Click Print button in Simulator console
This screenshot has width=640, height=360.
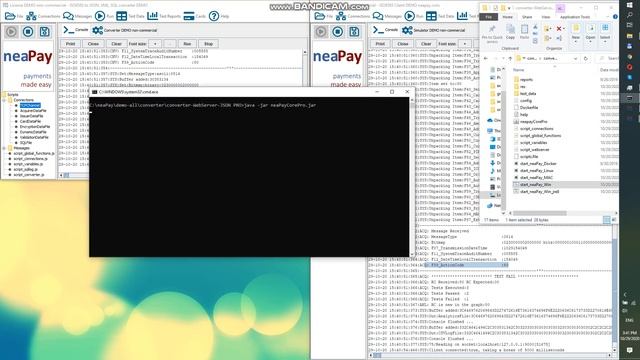pyautogui.click(x=380, y=44)
